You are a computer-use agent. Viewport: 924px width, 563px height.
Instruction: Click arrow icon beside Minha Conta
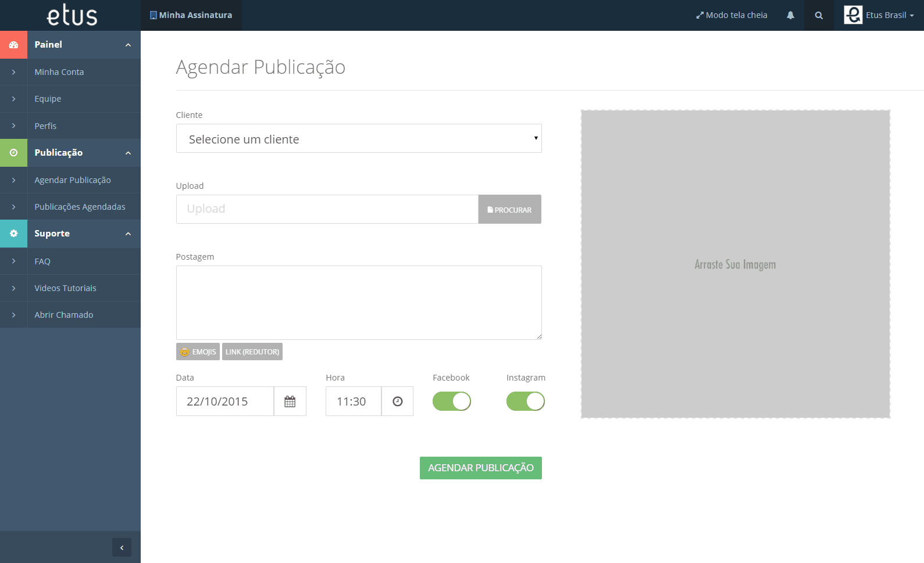13,72
